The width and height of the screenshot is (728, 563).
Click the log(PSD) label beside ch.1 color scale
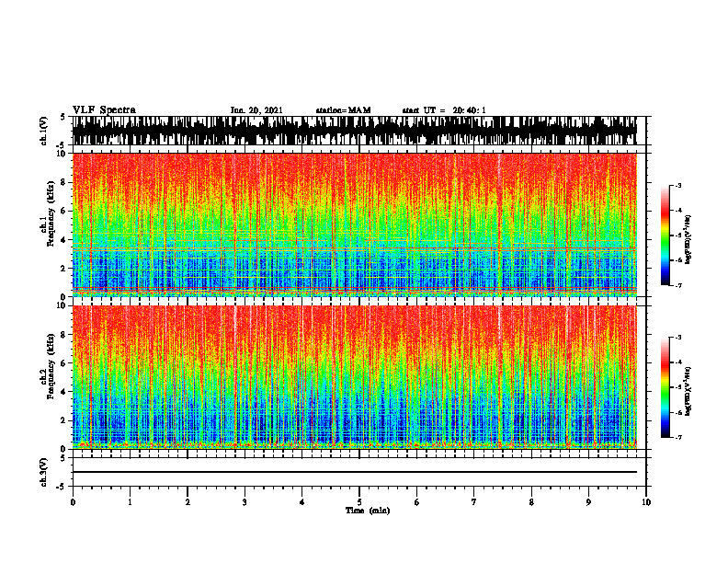click(x=688, y=239)
